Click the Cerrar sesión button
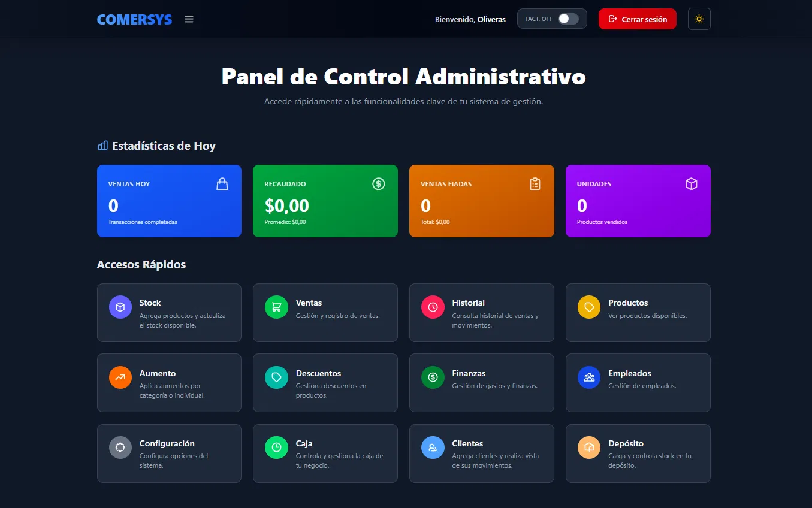Image resolution: width=812 pixels, height=508 pixels. (638, 19)
